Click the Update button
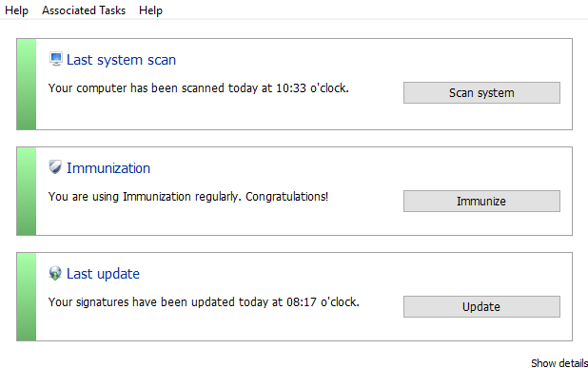The height and width of the screenshot is (368, 588). (481, 306)
